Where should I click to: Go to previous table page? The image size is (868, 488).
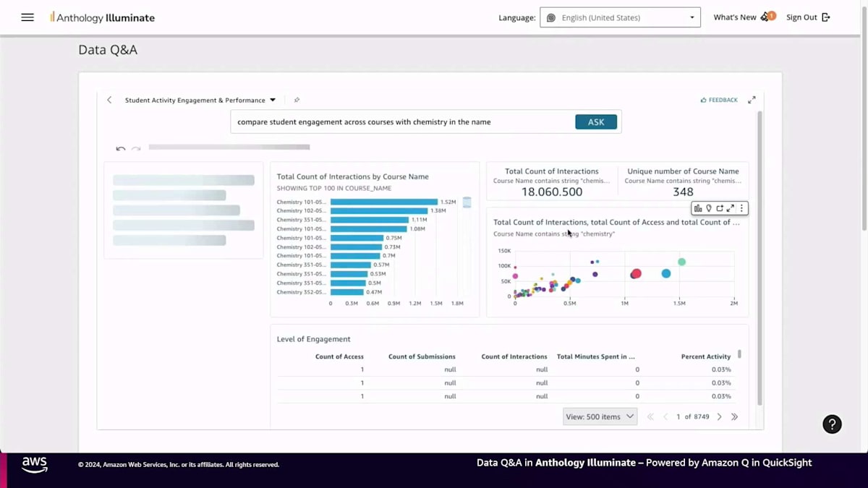coord(665,417)
